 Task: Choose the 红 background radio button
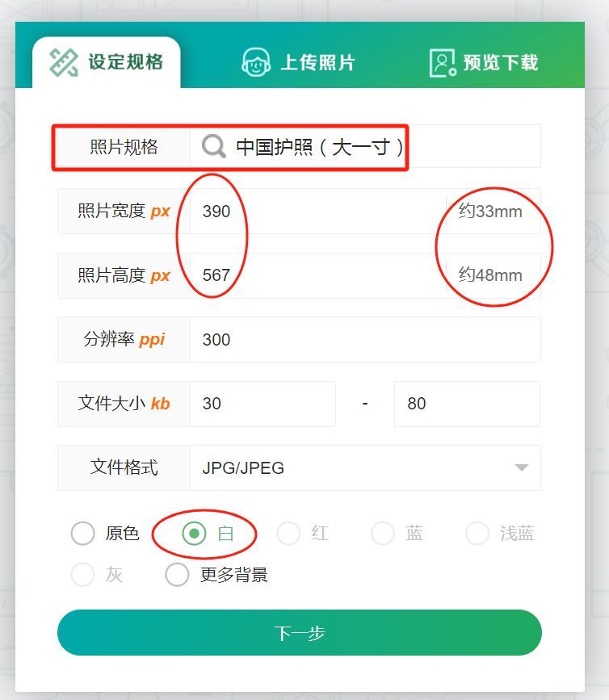click(288, 533)
